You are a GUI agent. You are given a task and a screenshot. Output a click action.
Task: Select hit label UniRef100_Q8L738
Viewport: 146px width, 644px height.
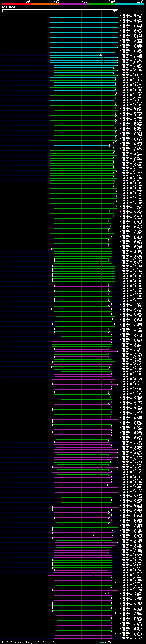pos(131,25)
